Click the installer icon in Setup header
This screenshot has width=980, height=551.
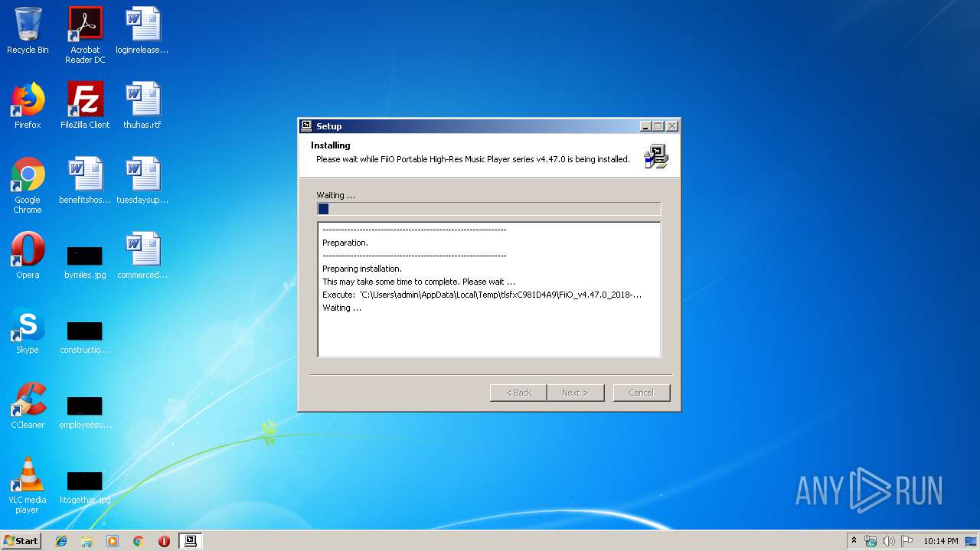[x=655, y=156]
